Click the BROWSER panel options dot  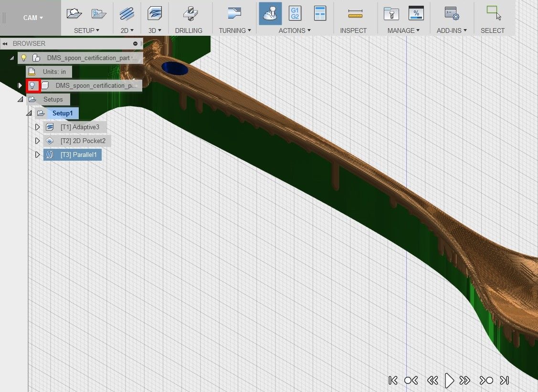pyautogui.click(x=135, y=43)
